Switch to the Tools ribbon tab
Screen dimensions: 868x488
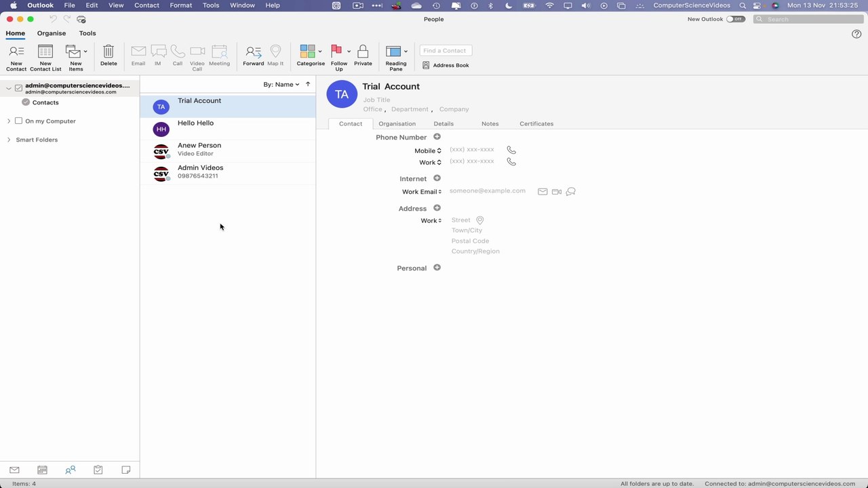87,33
